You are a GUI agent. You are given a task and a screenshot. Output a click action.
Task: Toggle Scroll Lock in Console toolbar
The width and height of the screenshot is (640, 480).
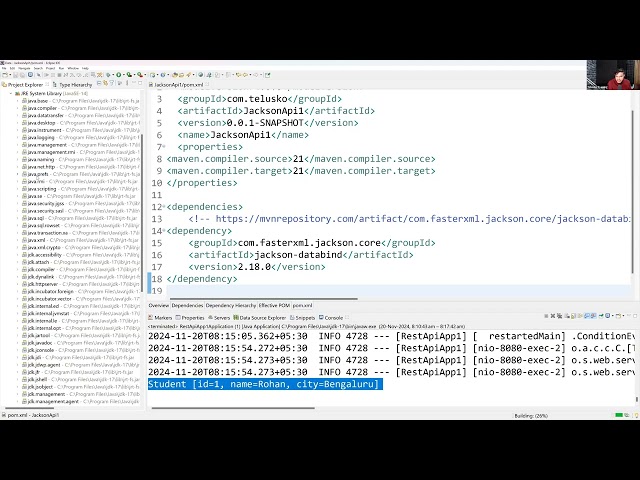point(573,316)
